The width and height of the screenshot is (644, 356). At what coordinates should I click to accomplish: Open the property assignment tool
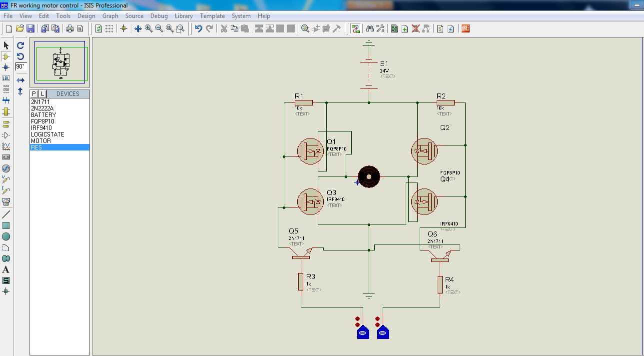(381, 28)
